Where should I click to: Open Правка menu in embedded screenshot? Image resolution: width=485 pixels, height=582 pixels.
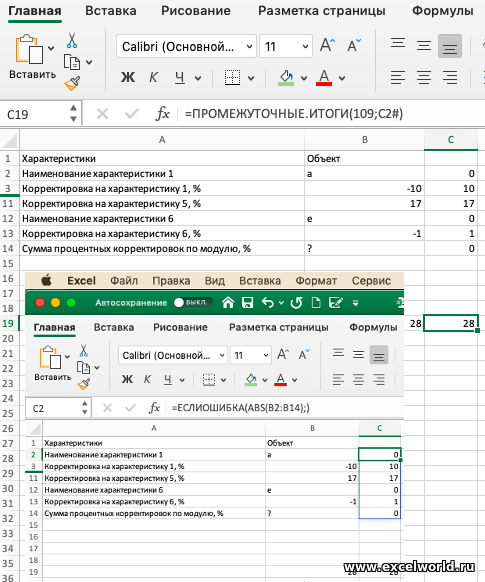[x=171, y=281]
